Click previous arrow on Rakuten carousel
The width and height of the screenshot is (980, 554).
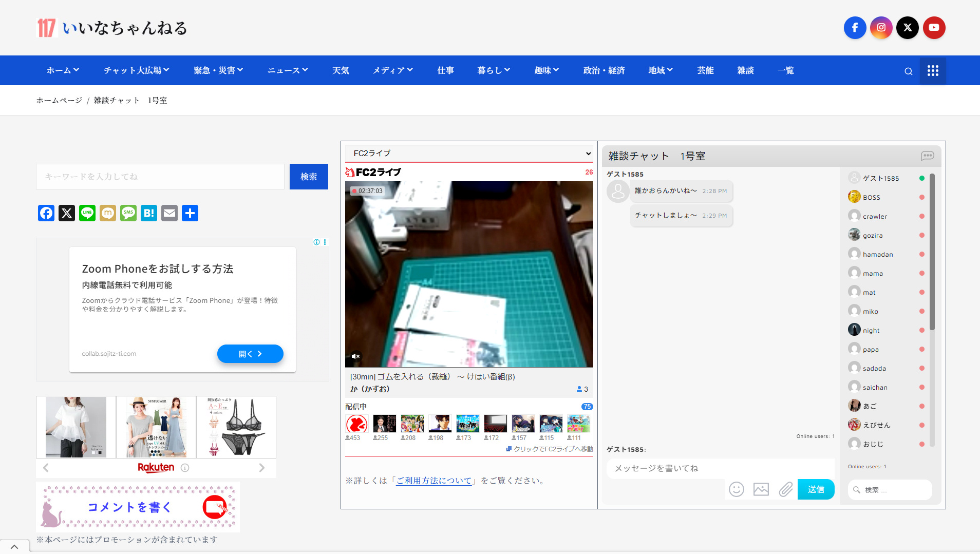[x=46, y=468]
